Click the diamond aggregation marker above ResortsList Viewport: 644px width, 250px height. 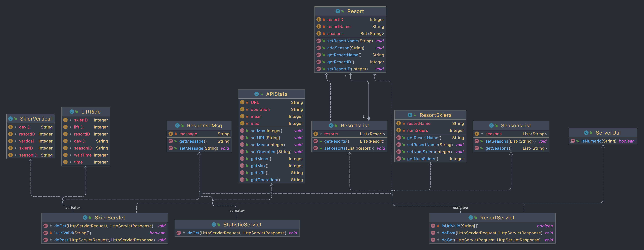click(x=368, y=118)
